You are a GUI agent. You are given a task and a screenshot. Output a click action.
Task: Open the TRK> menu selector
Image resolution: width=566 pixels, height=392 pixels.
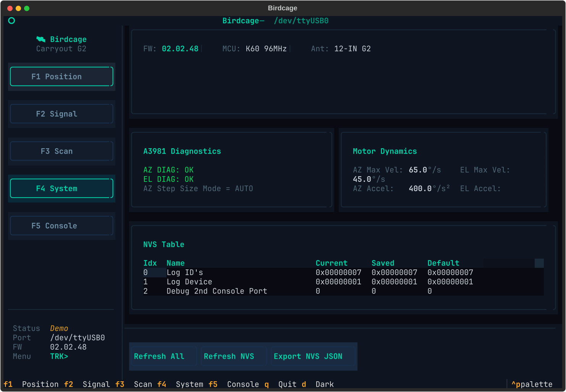tap(59, 356)
